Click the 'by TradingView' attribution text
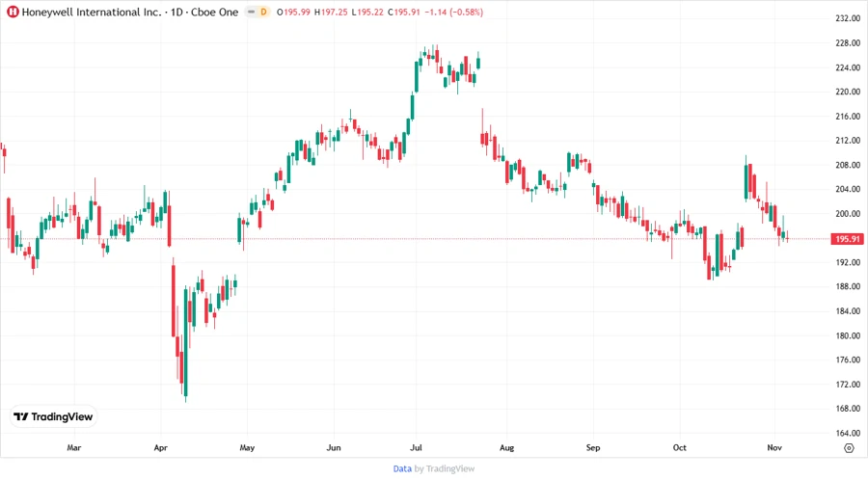This screenshot has width=868, height=480. tap(445, 469)
